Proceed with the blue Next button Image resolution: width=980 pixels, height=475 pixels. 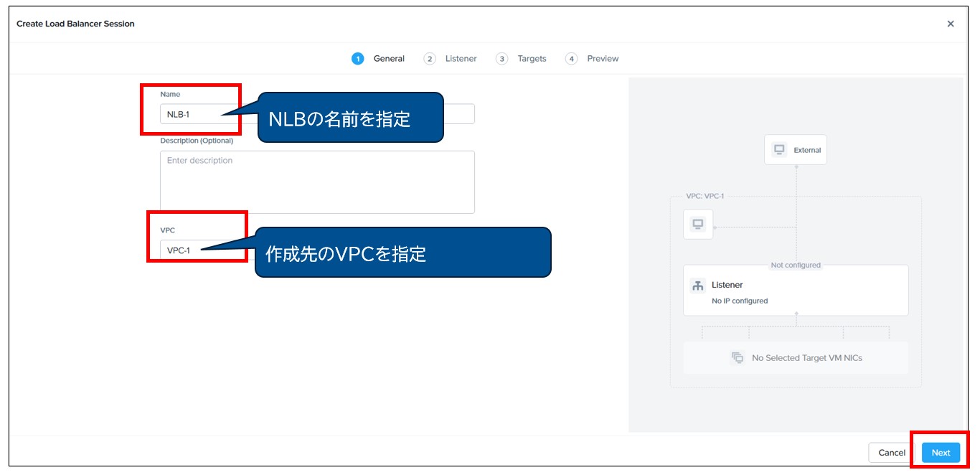[941, 453]
